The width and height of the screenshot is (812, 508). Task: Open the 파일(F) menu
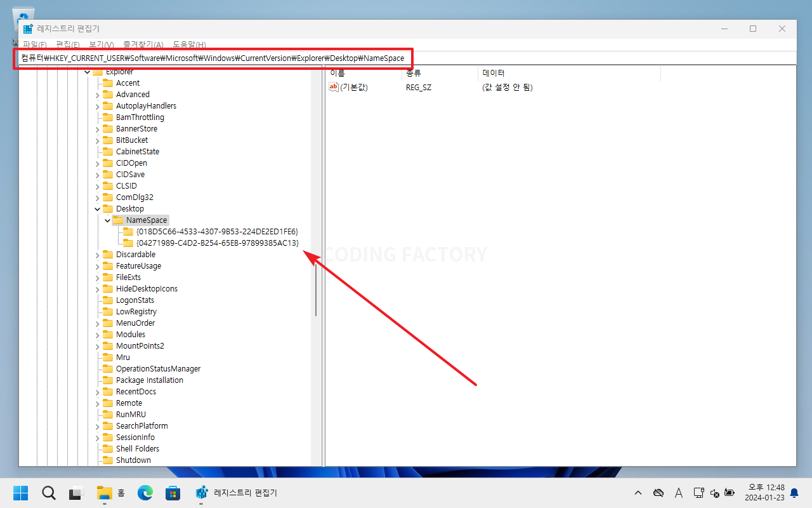point(35,44)
